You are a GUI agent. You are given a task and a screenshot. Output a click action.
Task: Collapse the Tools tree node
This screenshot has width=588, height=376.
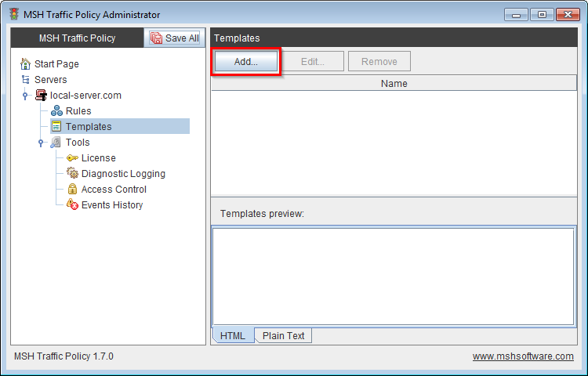[41, 143]
